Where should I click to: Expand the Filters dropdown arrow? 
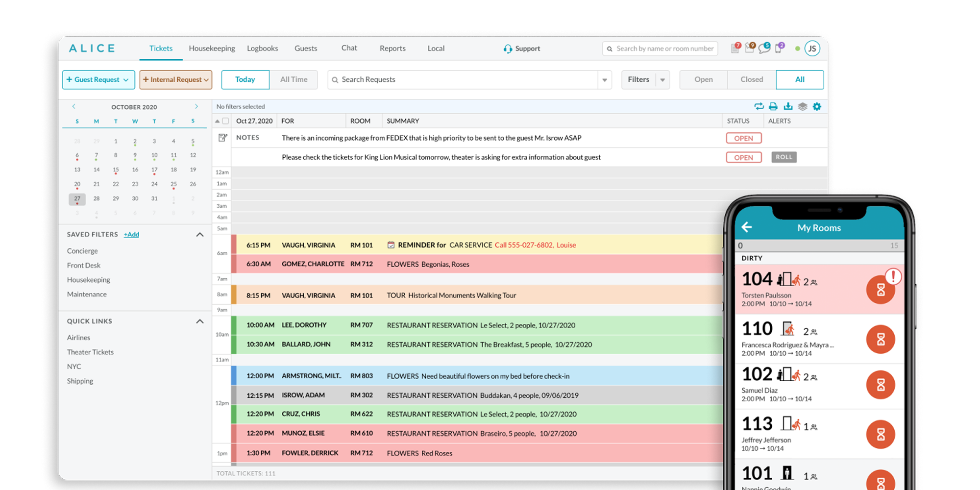click(x=662, y=80)
